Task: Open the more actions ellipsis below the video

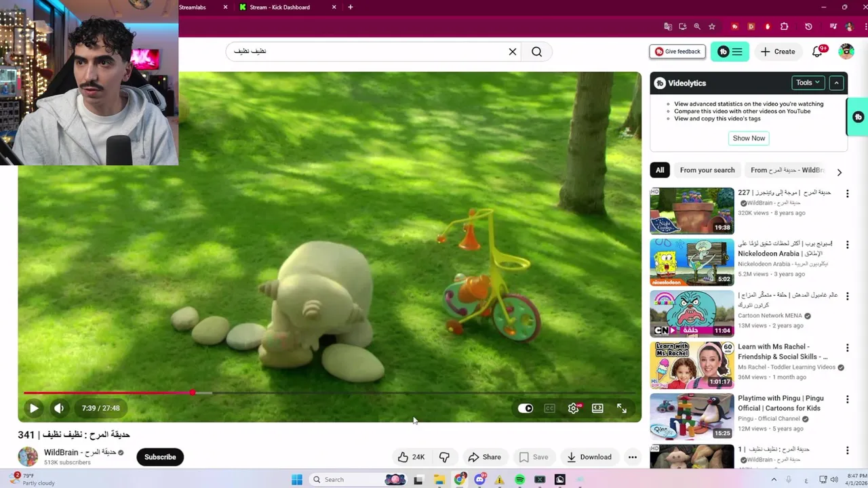Action: coord(633,457)
